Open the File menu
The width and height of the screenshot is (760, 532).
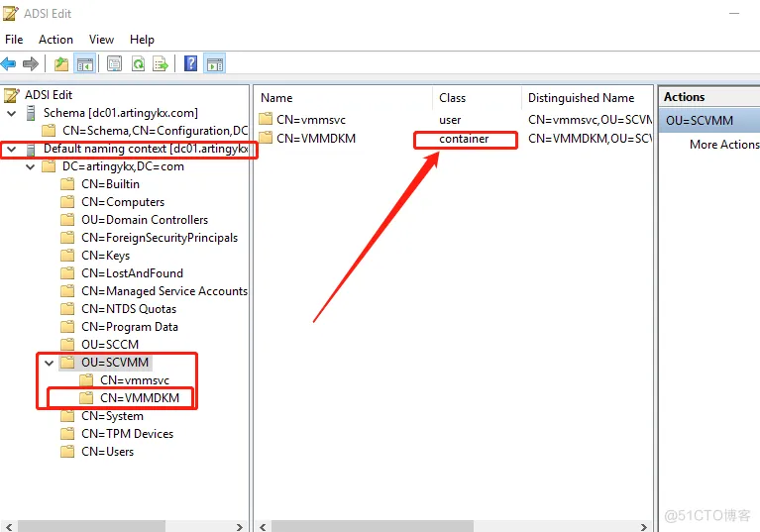(14, 40)
